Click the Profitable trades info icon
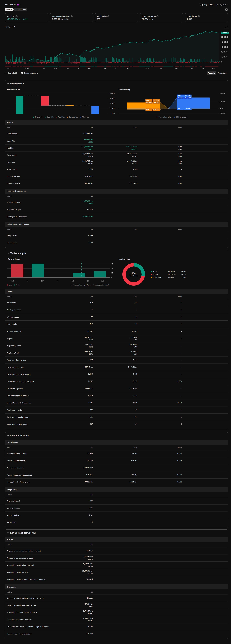The width and height of the screenshot is (231, 644). point(157,16)
